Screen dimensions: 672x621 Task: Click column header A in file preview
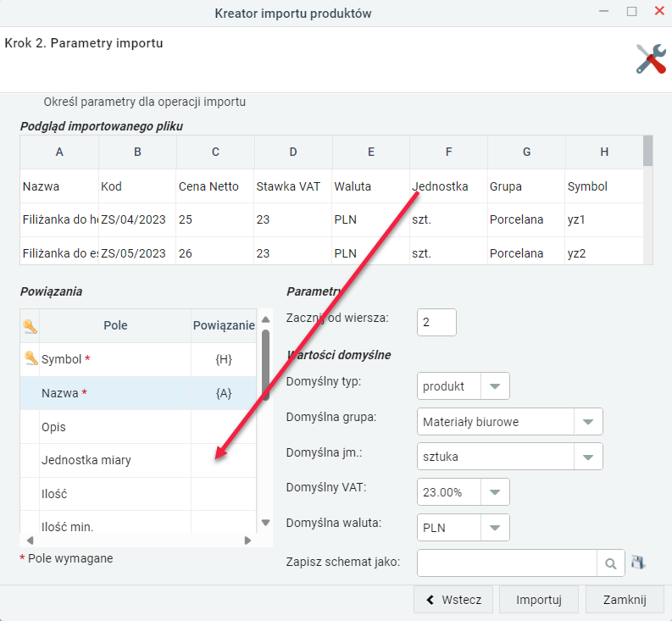59,152
